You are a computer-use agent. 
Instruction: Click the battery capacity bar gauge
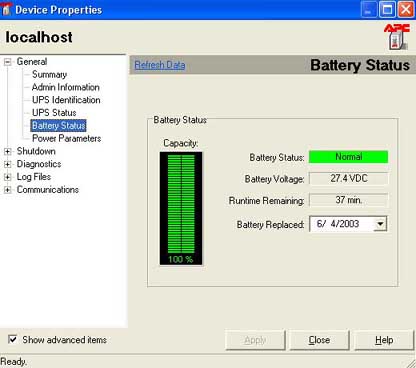(x=181, y=208)
